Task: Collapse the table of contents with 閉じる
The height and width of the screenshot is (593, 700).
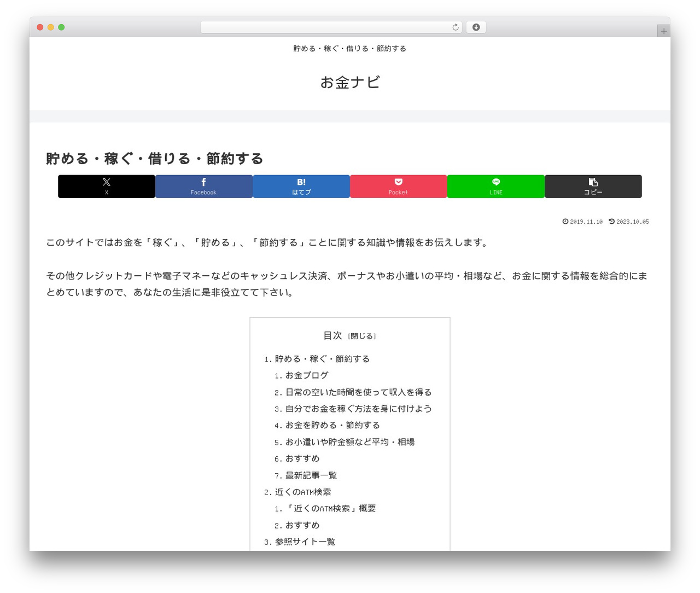Action: (362, 336)
